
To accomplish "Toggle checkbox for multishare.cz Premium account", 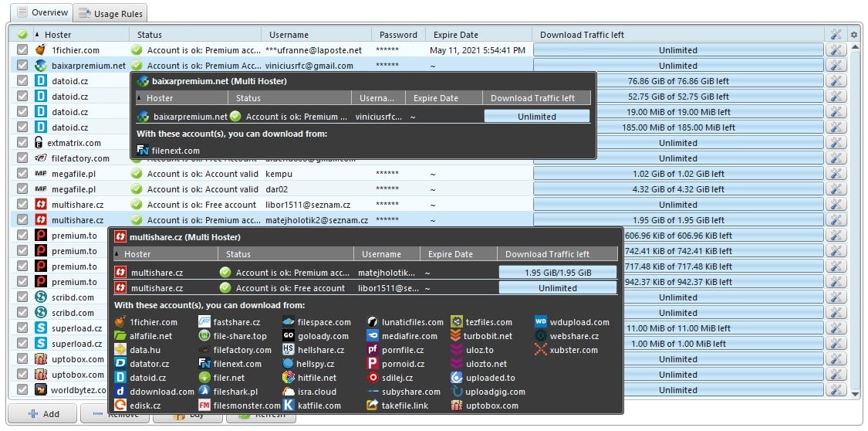I will click(22, 220).
